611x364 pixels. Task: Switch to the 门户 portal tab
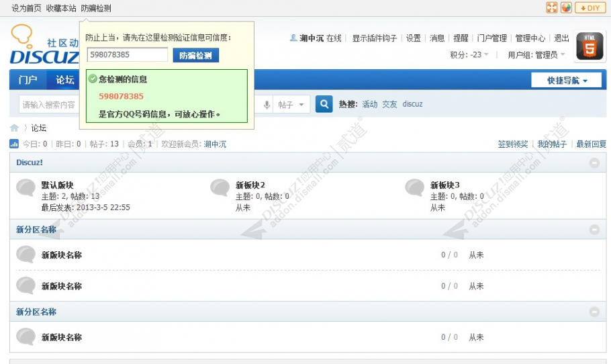[28, 80]
